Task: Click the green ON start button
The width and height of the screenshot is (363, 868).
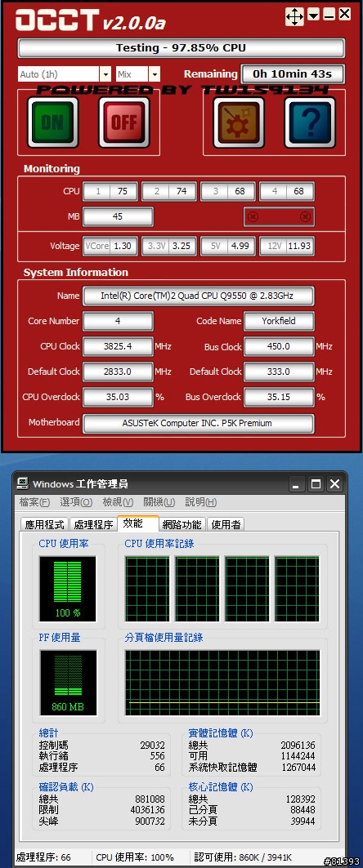Action: point(52,122)
